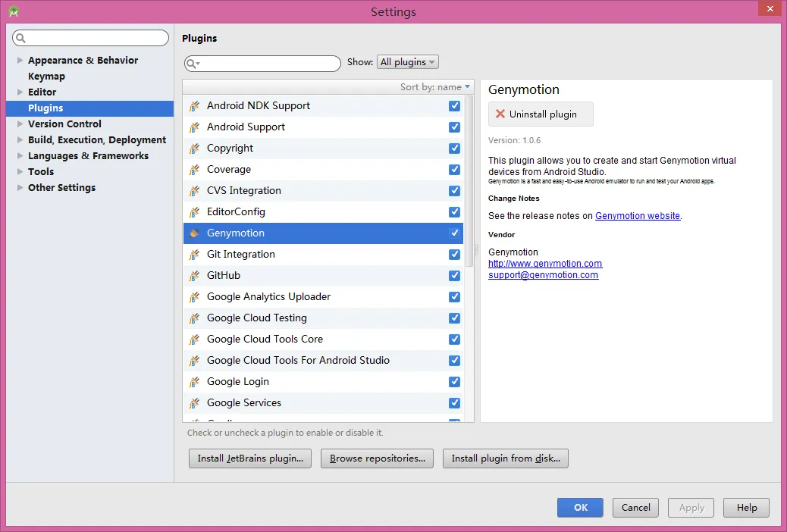The width and height of the screenshot is (787, 532).
Task: Expand Build, Execution, Deployment node
Action: click(20, 140)
